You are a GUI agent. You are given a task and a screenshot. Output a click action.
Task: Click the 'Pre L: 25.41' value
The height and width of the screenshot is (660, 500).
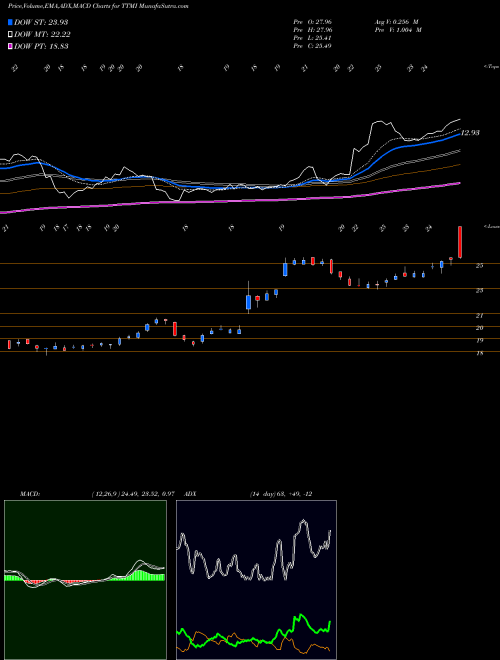click(313, 38)
